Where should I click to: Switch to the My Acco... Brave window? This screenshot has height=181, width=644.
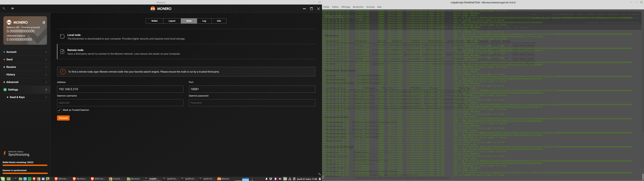coord(80,179)
